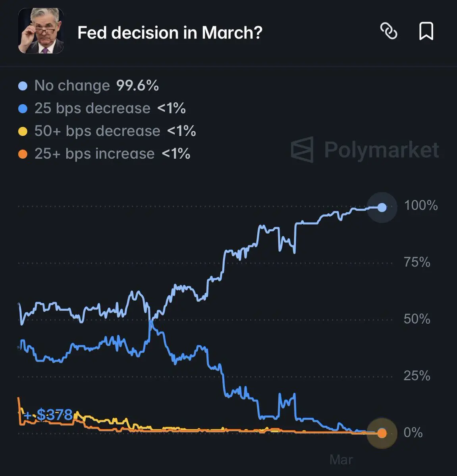
Task: Click the 99.6% No change value
Action: click(x=137, y=86)
